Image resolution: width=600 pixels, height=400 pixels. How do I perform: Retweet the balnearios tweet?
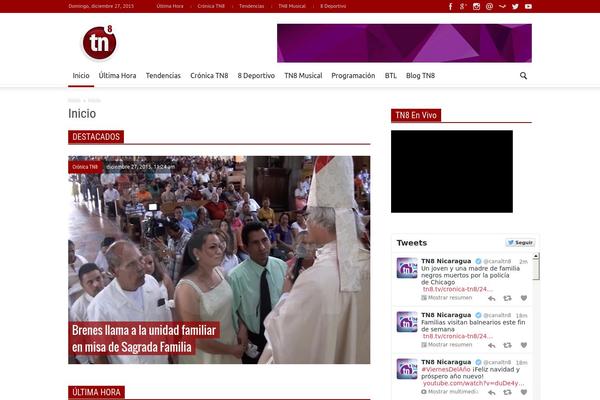pos(507,345)
